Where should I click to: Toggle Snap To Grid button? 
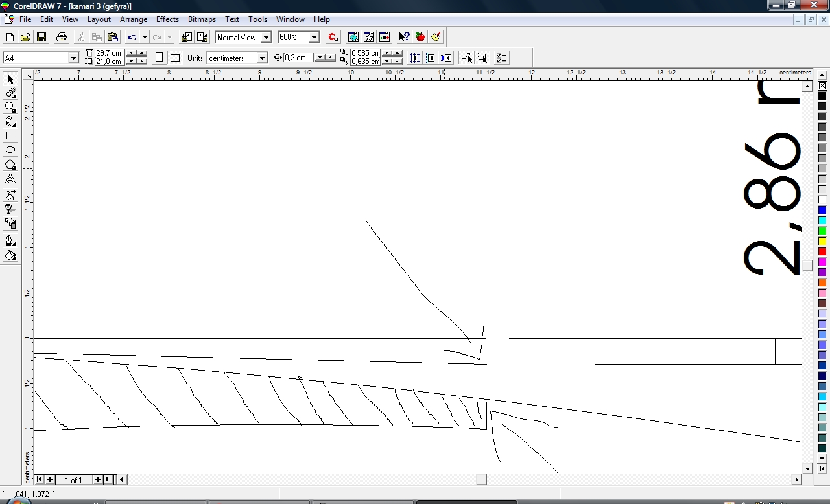(414, 58)
